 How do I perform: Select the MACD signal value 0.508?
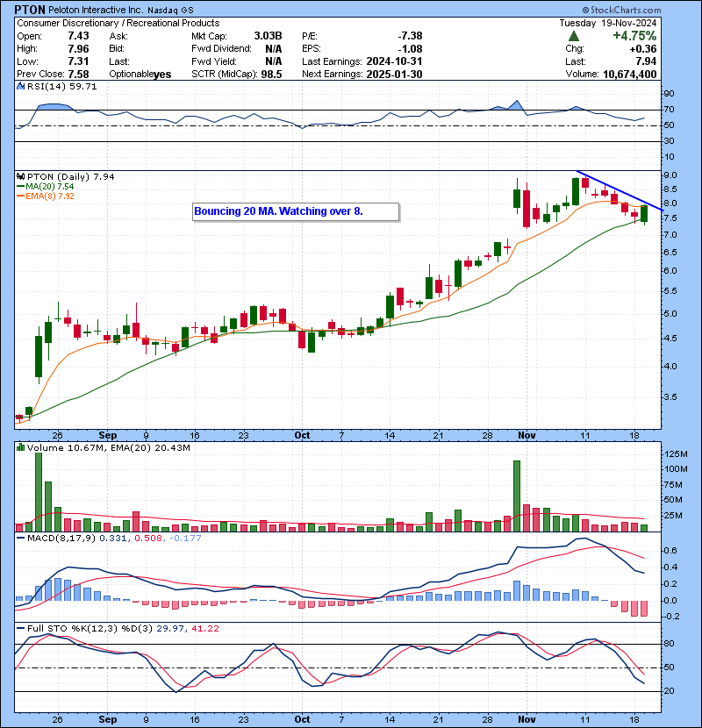[x=147, y=539]
